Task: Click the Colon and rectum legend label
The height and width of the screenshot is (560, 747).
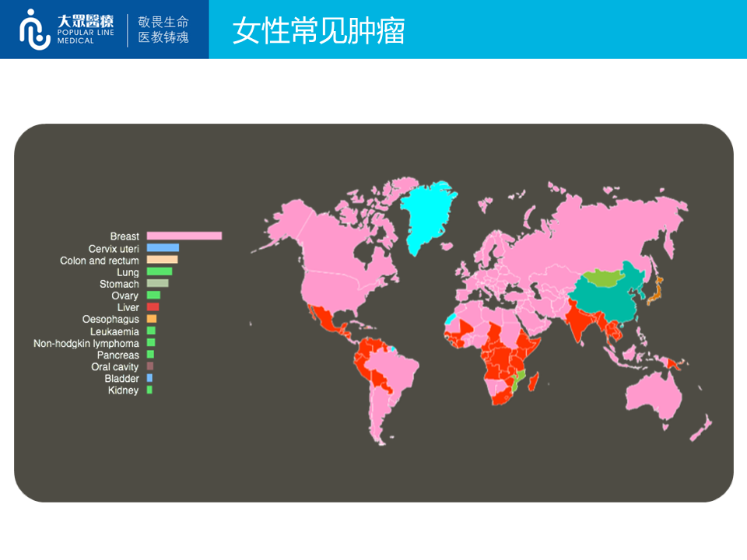Action: click(x=99, y=261)
